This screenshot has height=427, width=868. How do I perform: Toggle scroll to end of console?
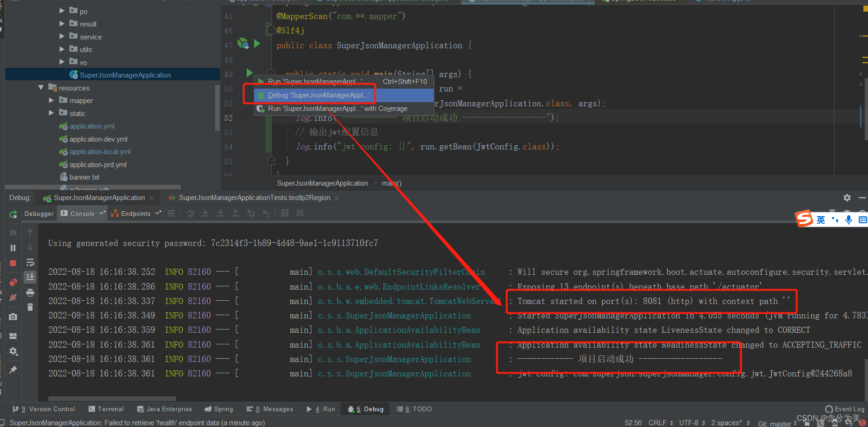[30, 277]
